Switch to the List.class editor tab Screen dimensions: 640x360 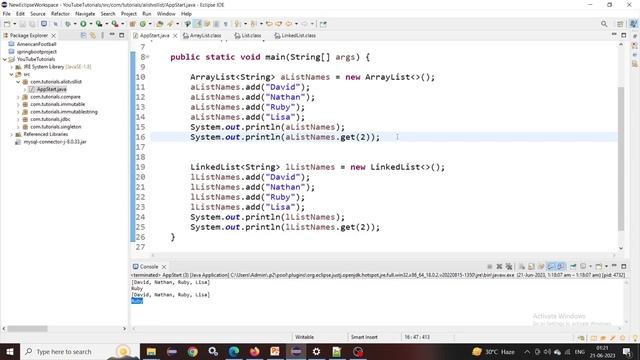248,36
